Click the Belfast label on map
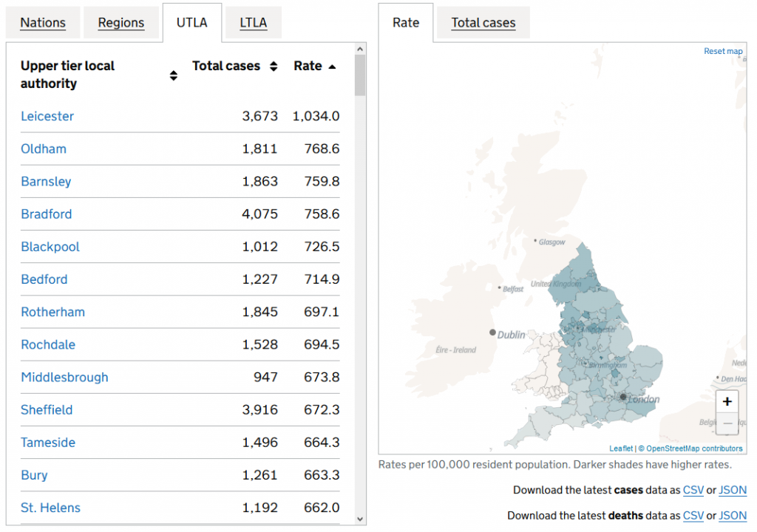 [513, 289]
